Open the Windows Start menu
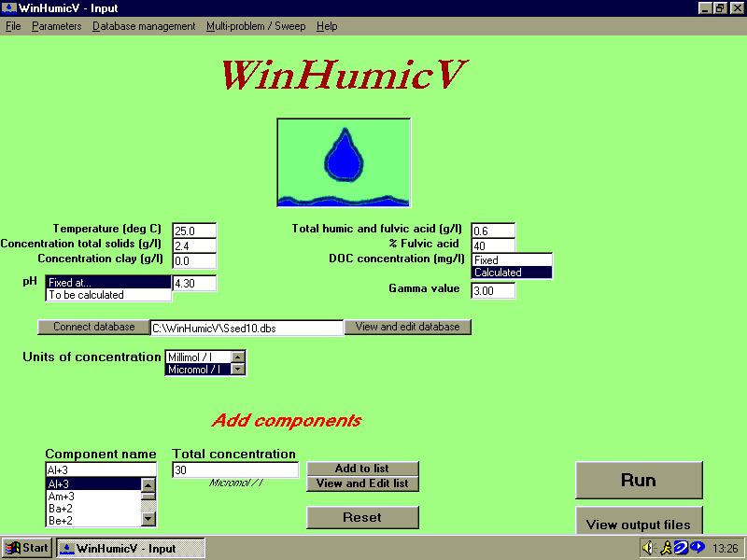 pyautogui.click(x=27, y=548)
